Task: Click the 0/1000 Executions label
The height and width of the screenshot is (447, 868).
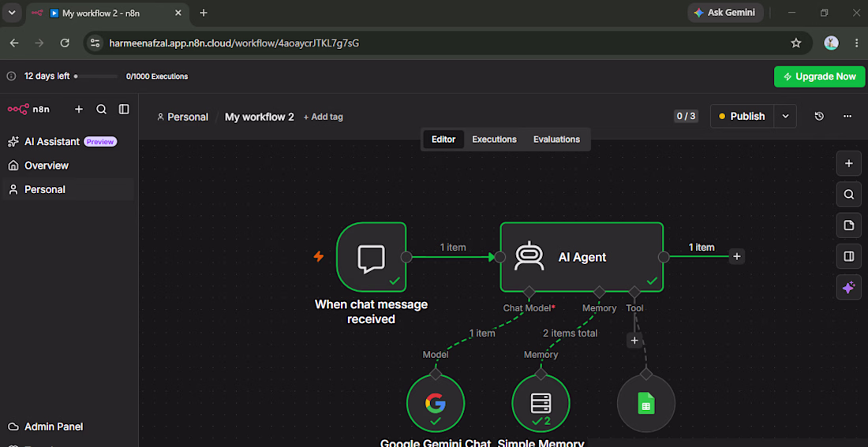Action: (157, 76)
